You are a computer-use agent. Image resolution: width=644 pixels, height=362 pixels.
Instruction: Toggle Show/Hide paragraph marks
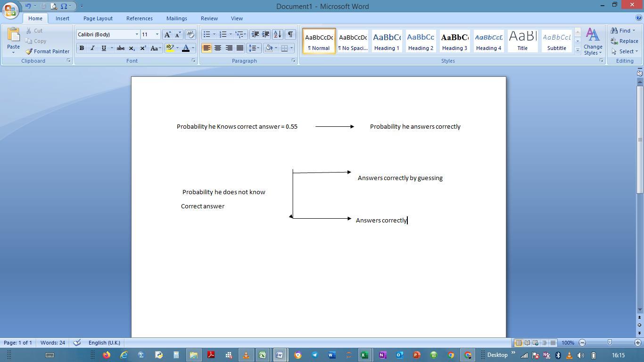290,34
